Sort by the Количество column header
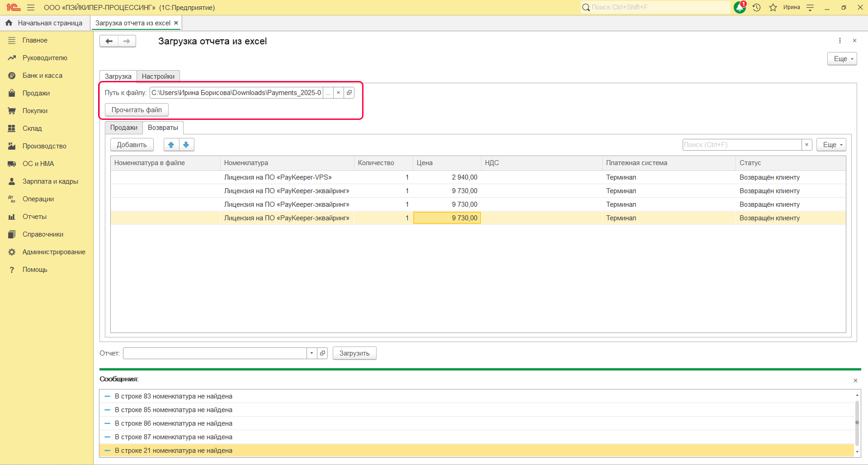The image size is (868, 465). coord(383,163)
